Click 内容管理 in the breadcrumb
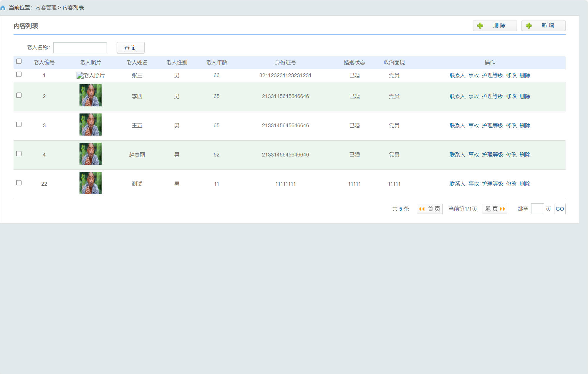This screenshot has width=588, height=374. (x=46, y=8)
